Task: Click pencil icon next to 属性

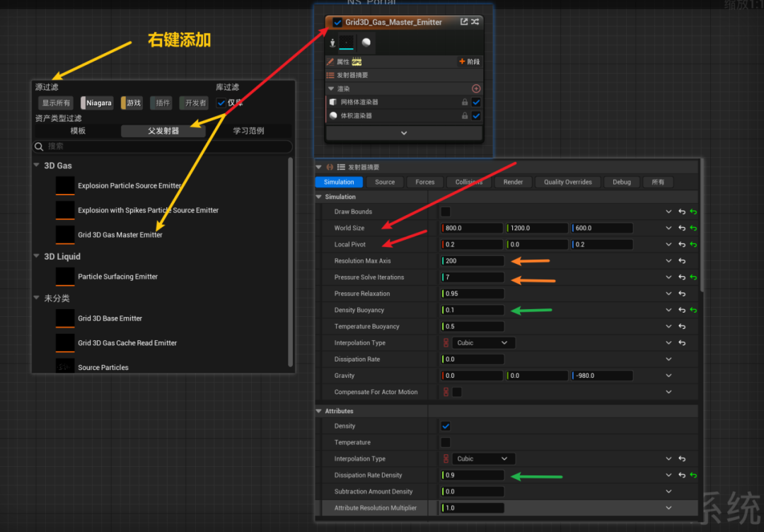Action: [x=330, y=62]
